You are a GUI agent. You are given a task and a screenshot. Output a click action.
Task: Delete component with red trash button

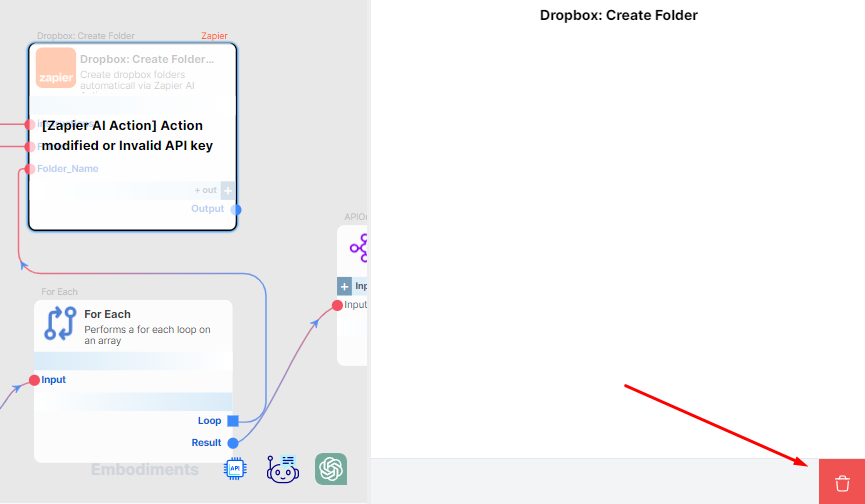click(842, 481)
